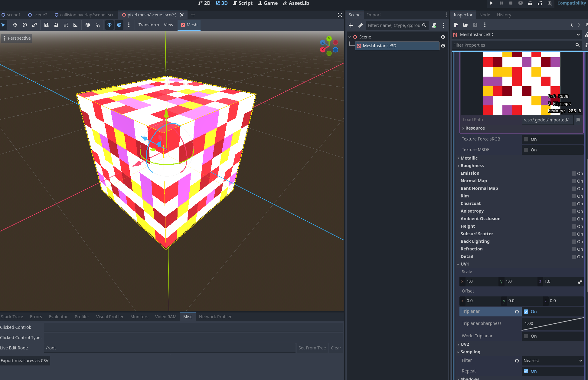The height and width of the screenshot is (380, 588).
Task: Select the Rotate mode tool
Action: point(25,25)
